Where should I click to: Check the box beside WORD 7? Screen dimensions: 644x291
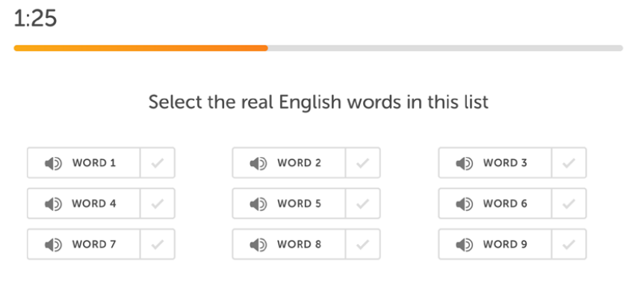tap(158, 245)
